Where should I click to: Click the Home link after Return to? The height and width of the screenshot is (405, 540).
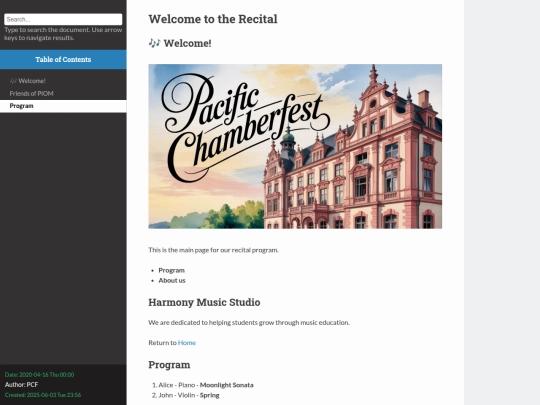pyautogui.click(x=187, y=343)
